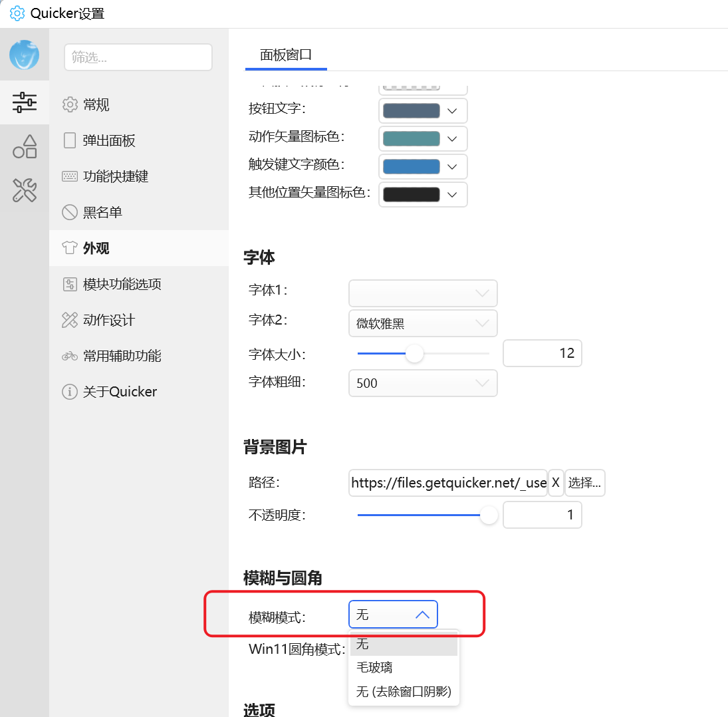Open the 动作设计 settings page
The image size is (728, 717).
[x=139, y=320]
